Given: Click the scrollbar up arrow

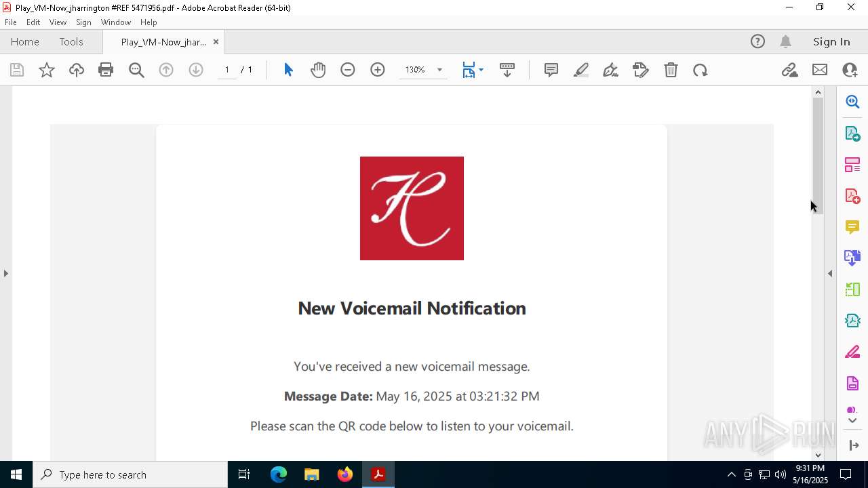Looking at the screenshot, I should pos(818,92).
